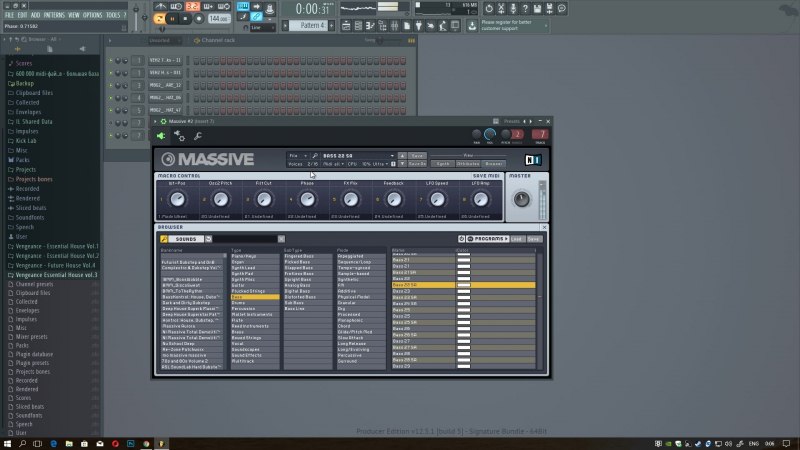This screenshot has width=800, height=450.
Task: Click the SOUNDS button in the Massive browser
Action: point(186,239)
